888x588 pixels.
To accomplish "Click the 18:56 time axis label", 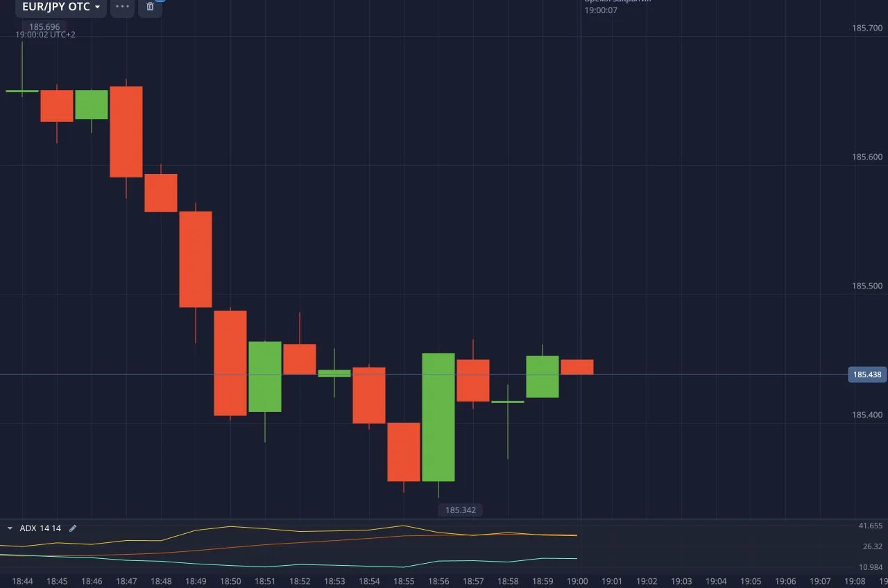I will [x=438, y=581].
